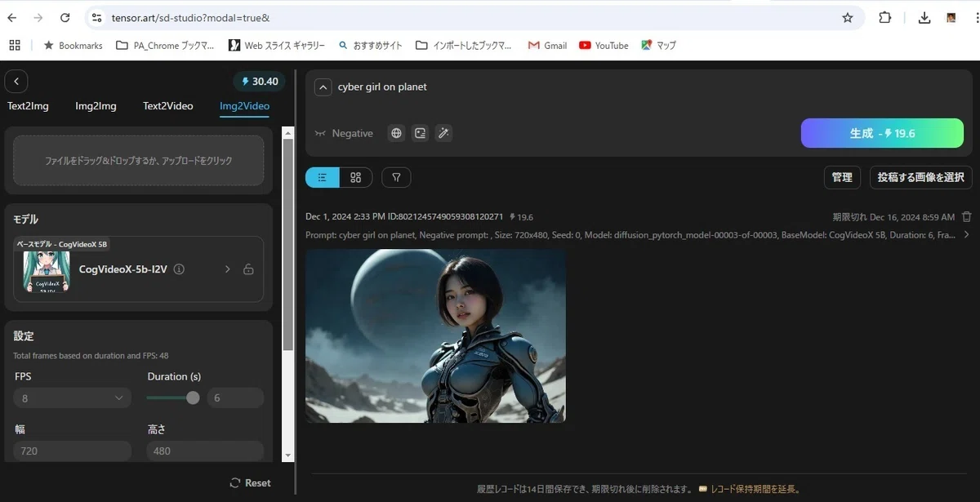Open the credits balance 30.40 badge
The height and width of the screenshot is (502, 980).
(x=260, y=82)
